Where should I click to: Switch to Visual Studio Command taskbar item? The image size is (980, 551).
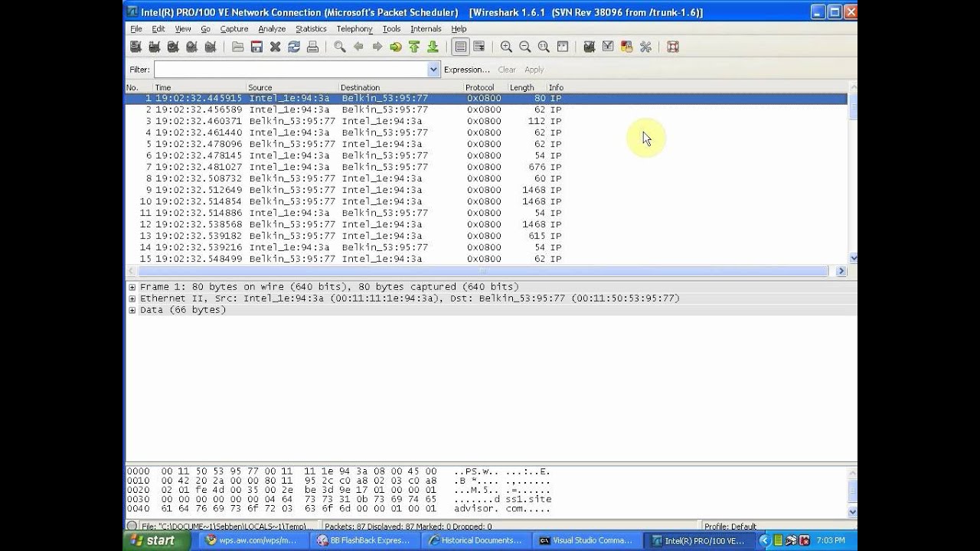coord(586,540)
